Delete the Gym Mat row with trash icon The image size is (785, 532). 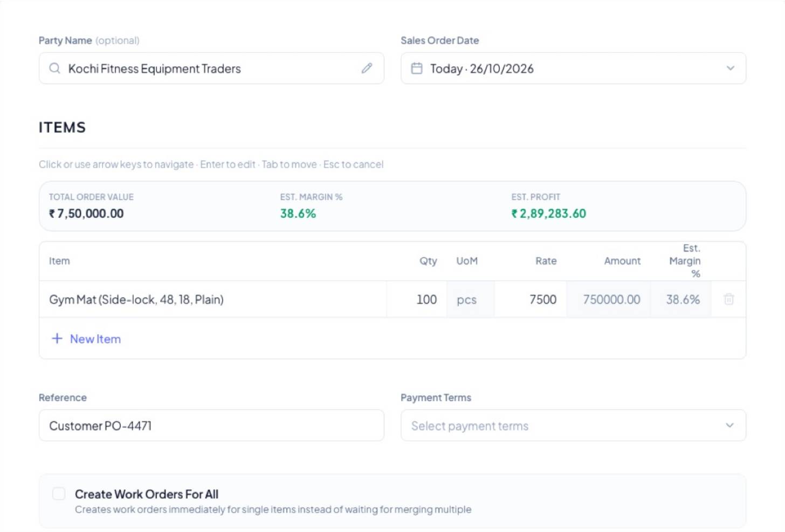(x=728, y=299)
